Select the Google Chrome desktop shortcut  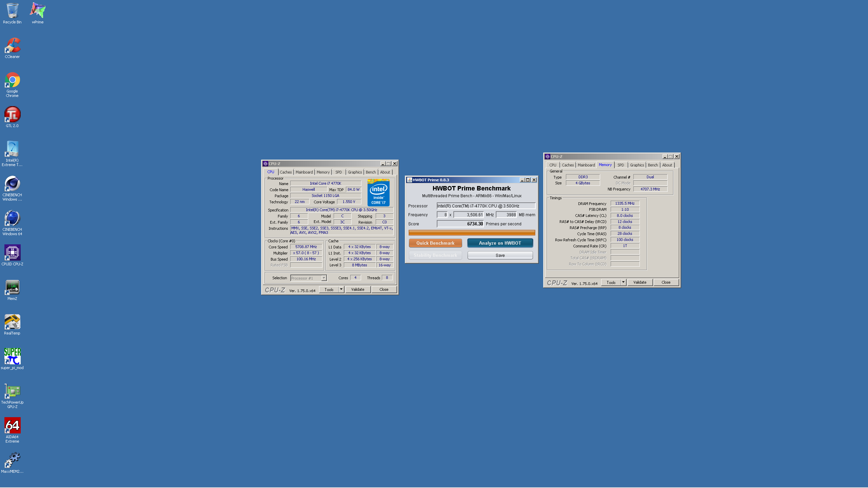(x=12, y=85)
